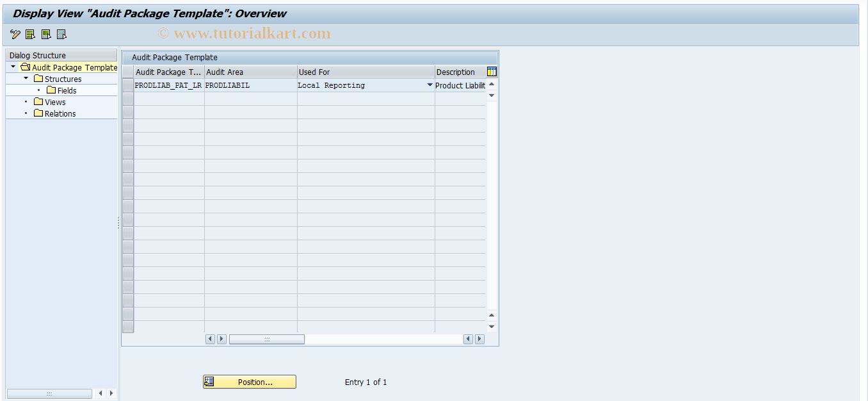Image resolution: width=868 pixels, height=401 pixels.
Task: Click table vertical scroll down arrow at bottom
Action: [x=492, y=327]
